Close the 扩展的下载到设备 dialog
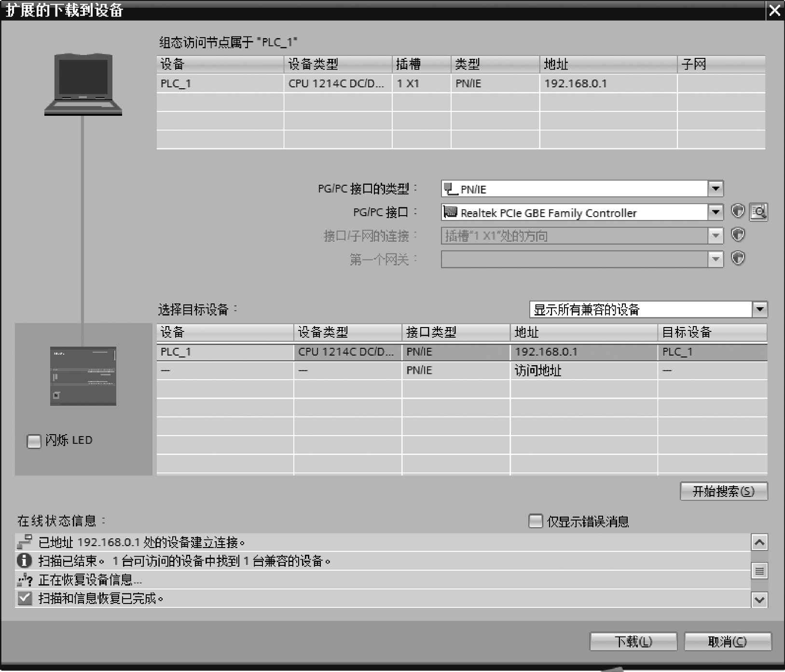Image resolution: width=785 pixels, height=672 pixels. (x=775, y=10)
